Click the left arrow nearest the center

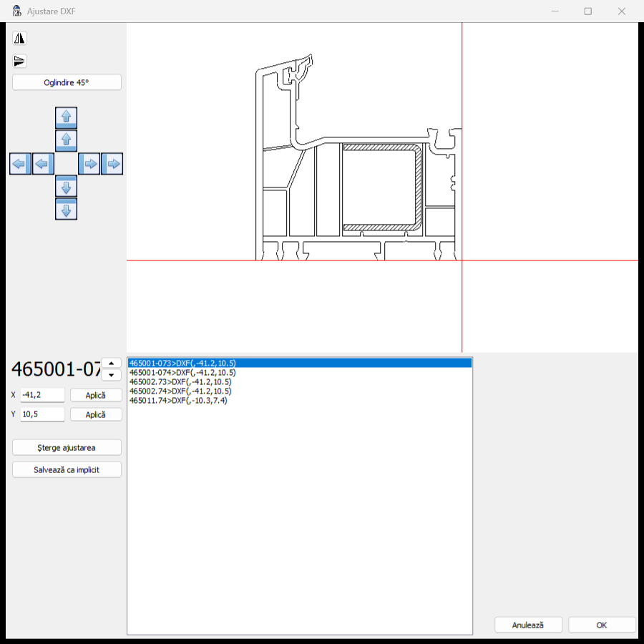click(x=43, y=164)
